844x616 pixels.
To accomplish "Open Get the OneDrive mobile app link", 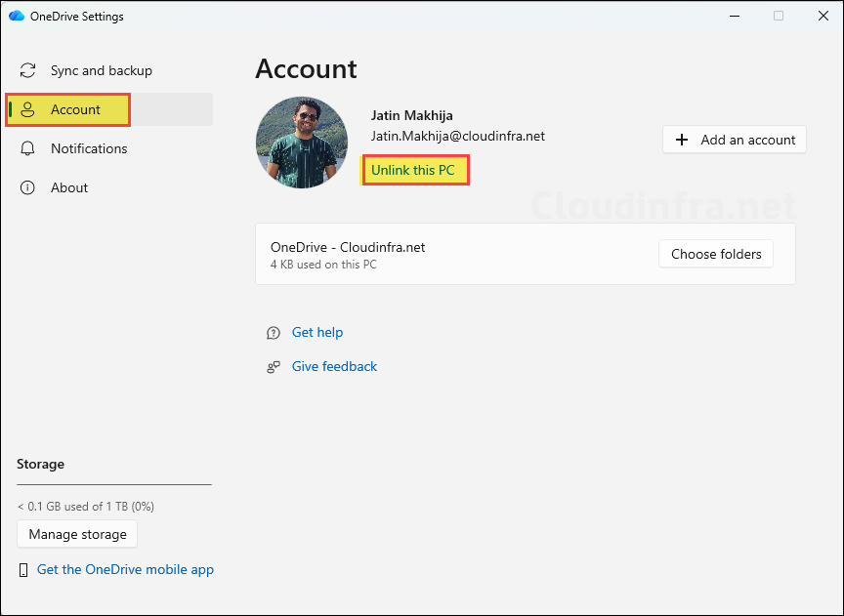I will click(125, 569).
